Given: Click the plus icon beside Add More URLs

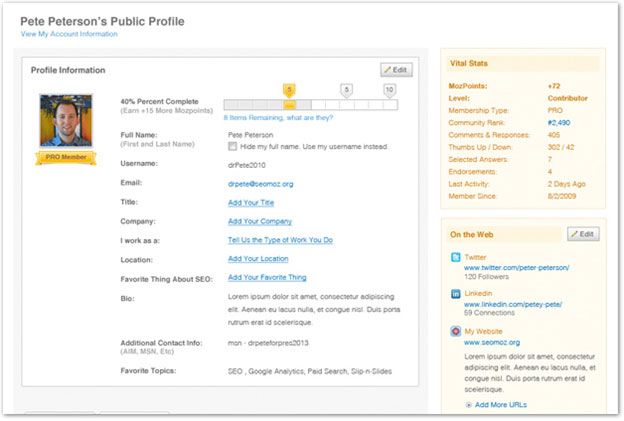Looking at the screenshot, I should pos(469,405).
